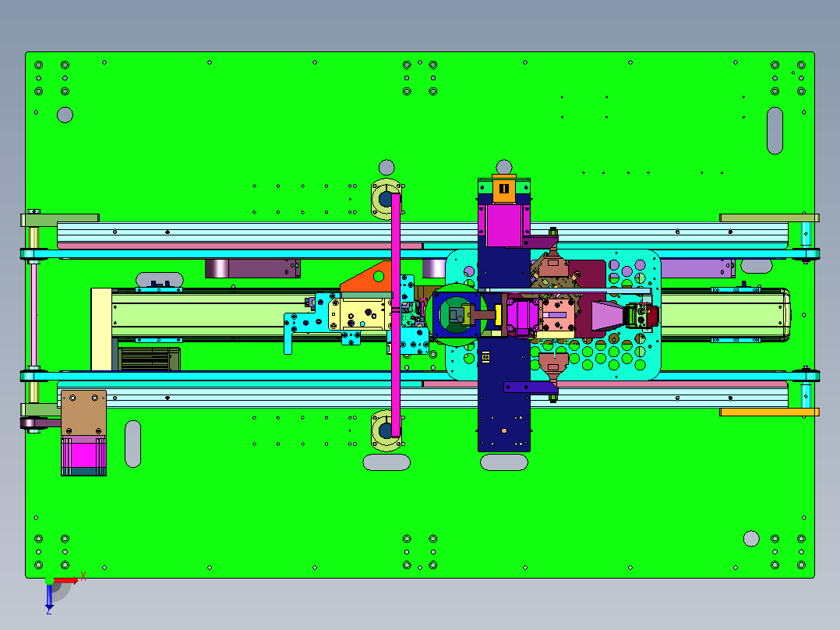This screenshot has width=840, height=630.
Task: Select the light purple block on the right side
Action: (x=698, y=268)
